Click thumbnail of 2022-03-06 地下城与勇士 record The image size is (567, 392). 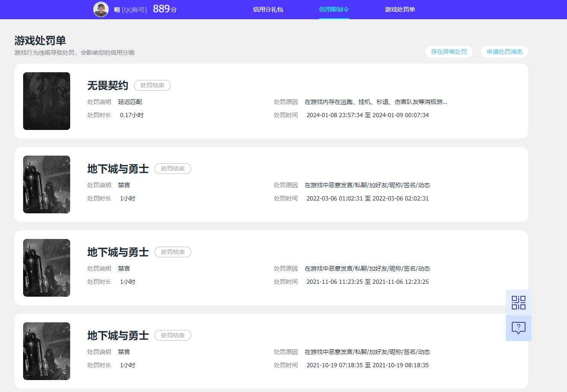click(x=47, y=184)
